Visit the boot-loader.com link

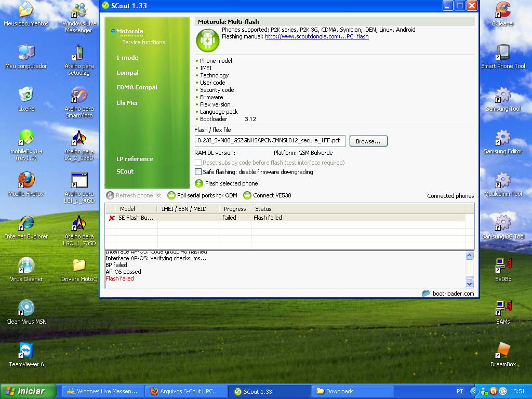point(453,294)
